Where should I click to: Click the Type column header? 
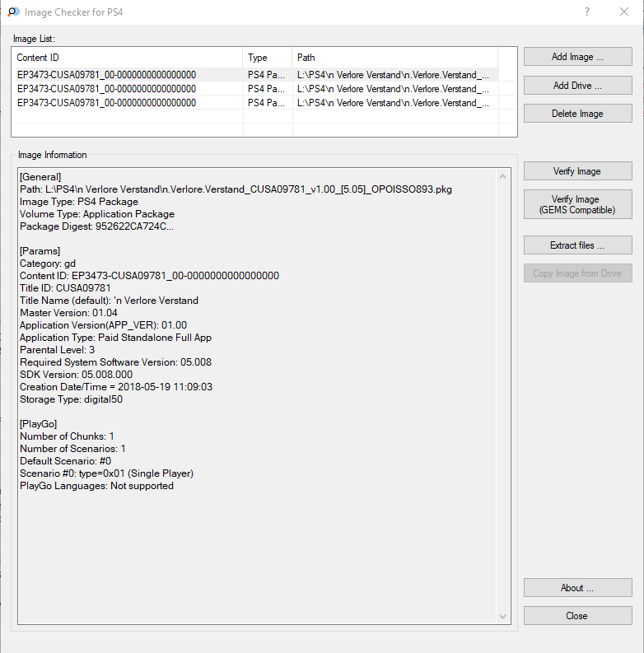coord(268,58)
